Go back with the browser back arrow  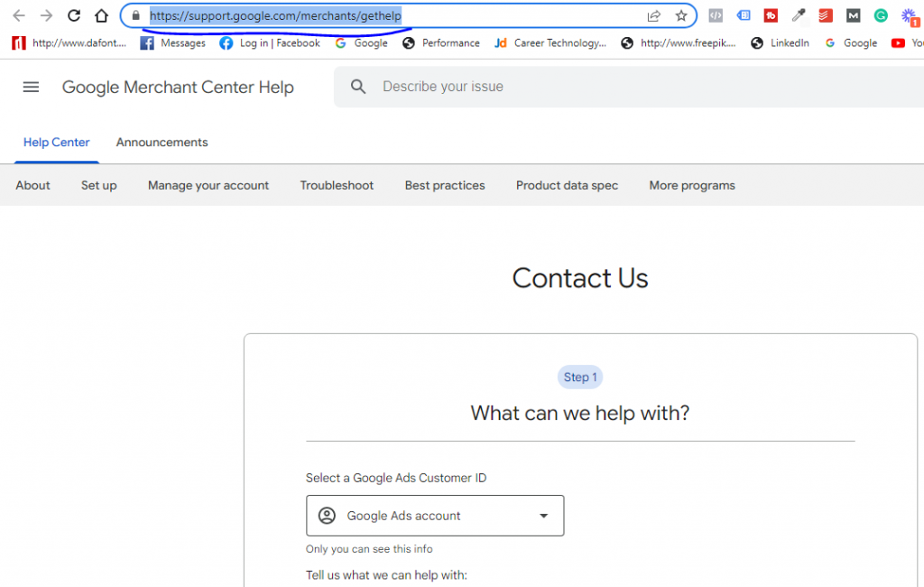tap(19, 16)
